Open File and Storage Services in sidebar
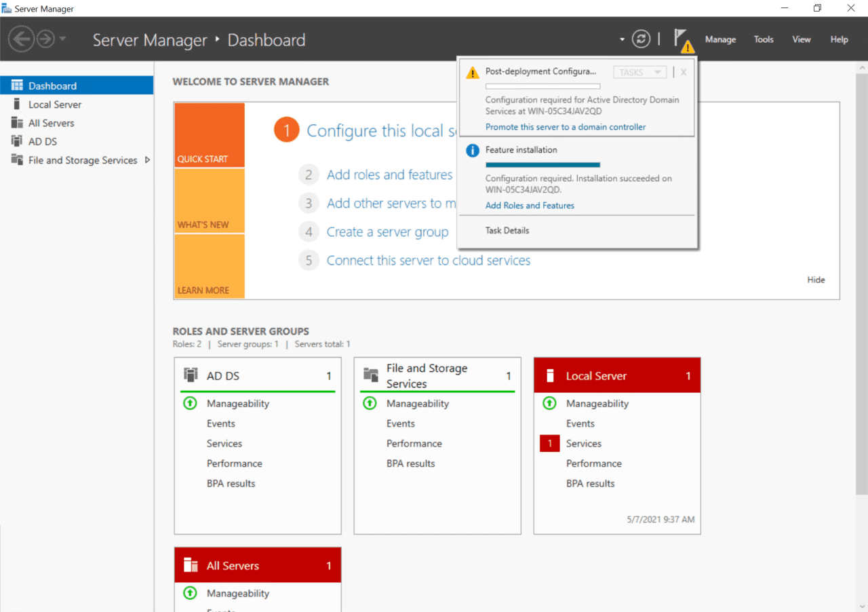Viewport: 868px width, 612px height. [x=83, y=160]
